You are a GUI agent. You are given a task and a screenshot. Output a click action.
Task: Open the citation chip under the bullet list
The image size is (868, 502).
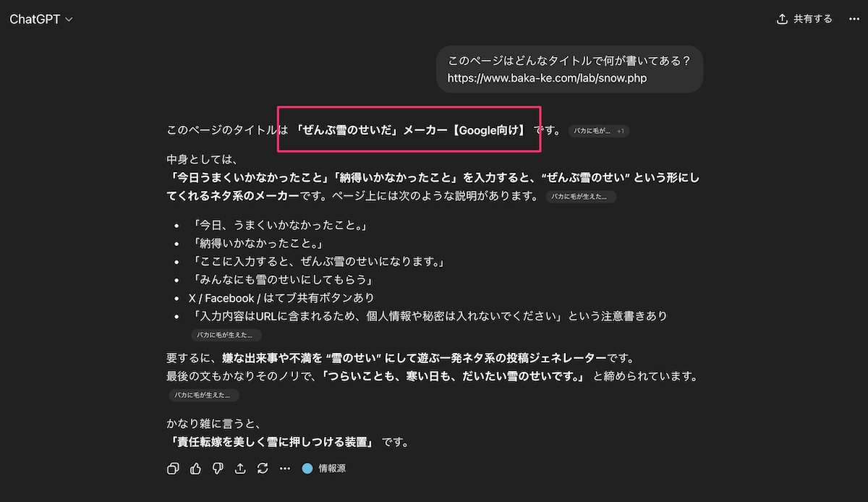pyautogui.click(x=226, y=335)
